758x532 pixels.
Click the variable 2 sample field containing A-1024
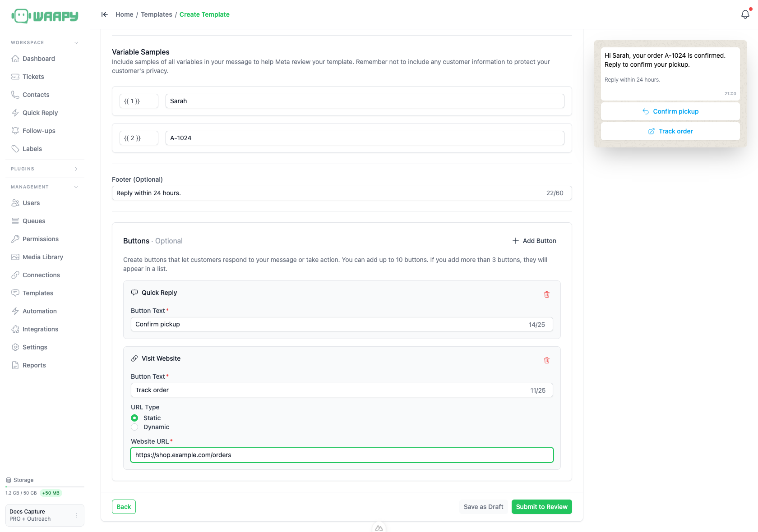point(365,138)
